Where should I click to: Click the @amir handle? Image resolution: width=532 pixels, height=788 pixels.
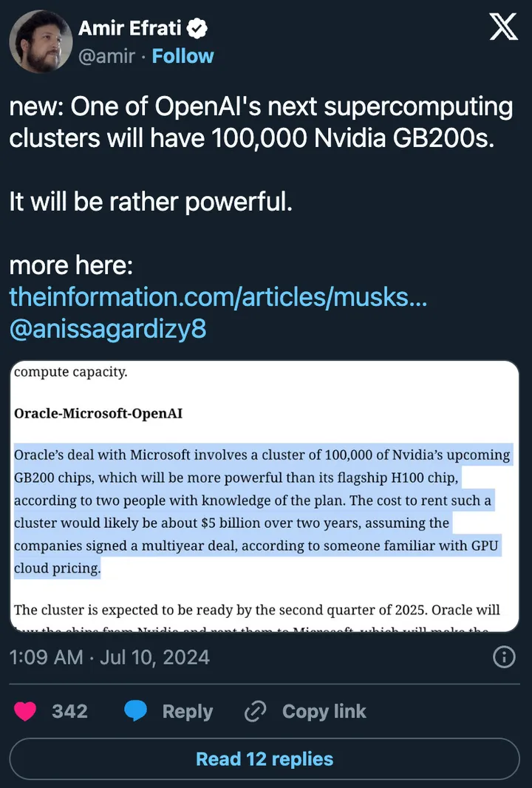pyautogui.click(x=103, y=56)
